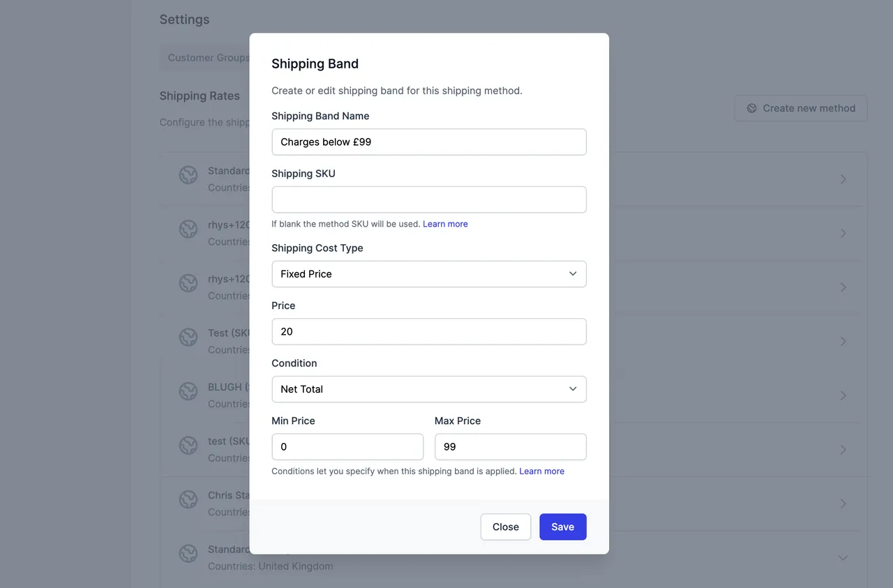Click the globe icon beside the first rhys+120 method
This screenshot has width=893, height=588.
(188, 229)
